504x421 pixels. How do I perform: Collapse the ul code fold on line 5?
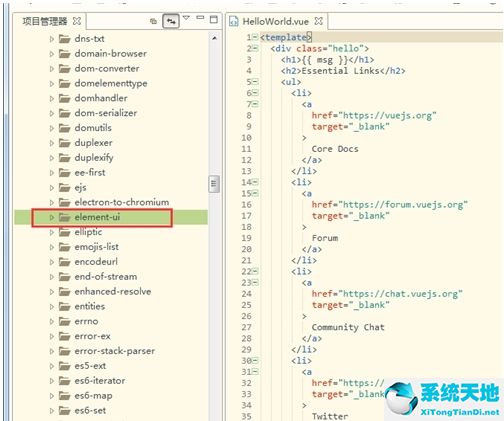click(255, 82)
